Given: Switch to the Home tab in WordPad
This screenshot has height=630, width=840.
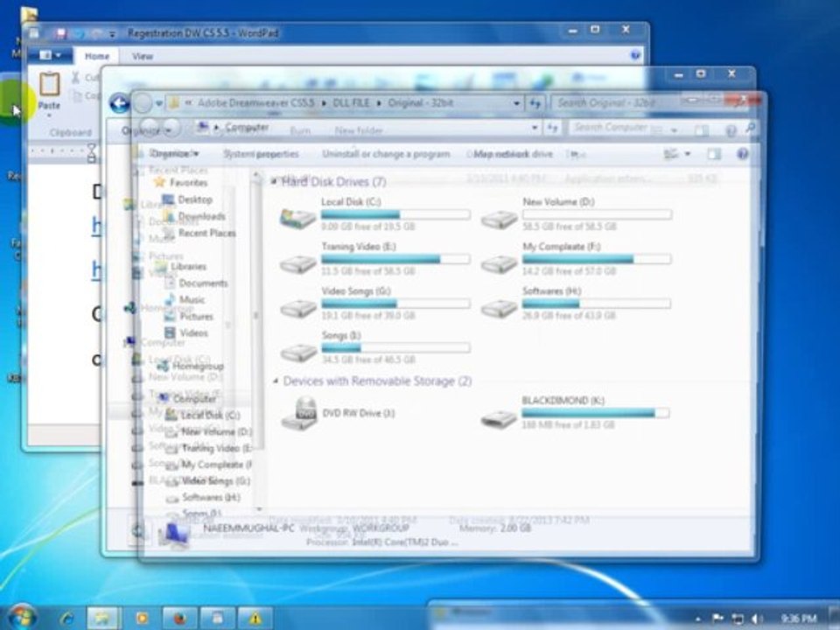Looking at the screenshot, I should click(x=97, y=56).
